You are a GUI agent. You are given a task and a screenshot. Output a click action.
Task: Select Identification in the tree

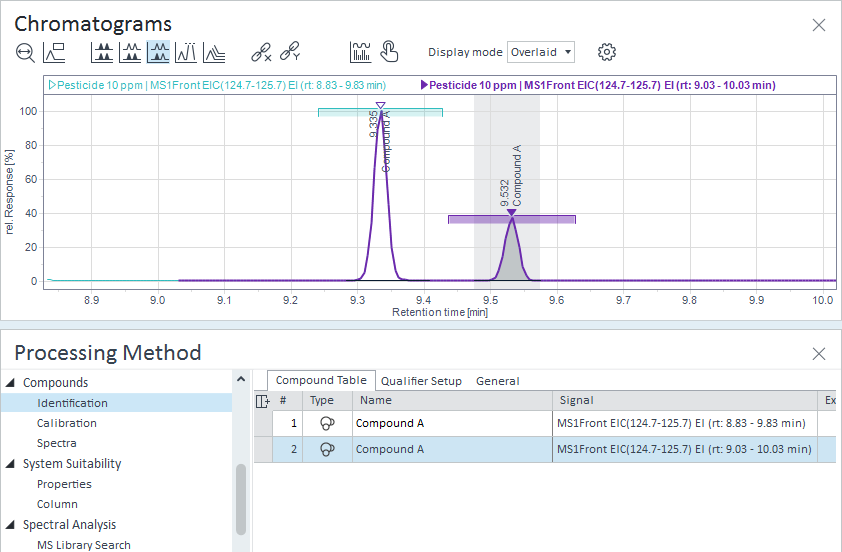tap(72, 403)
